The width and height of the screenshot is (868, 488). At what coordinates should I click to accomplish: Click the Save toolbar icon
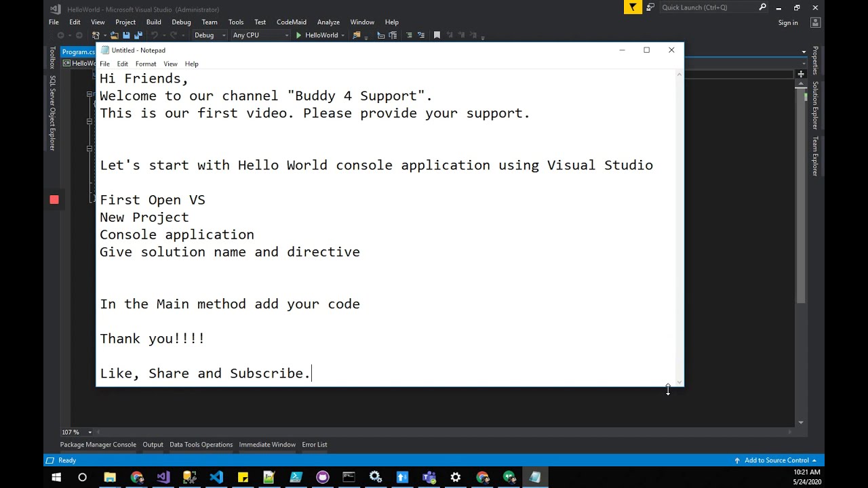click(x=126, y=35)
